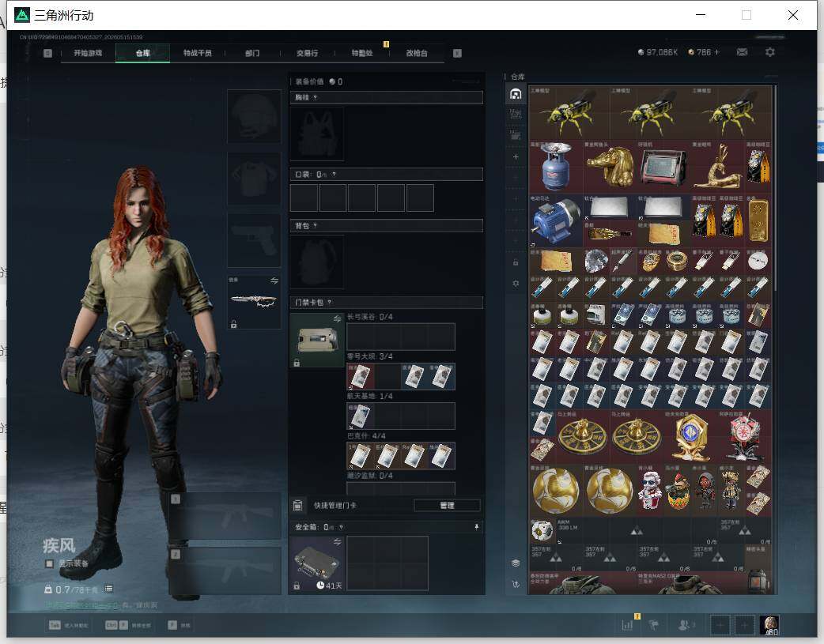824x644 pixels.
Task: Add a warehouse expansion slot with plus
Action: pos(516,157)
